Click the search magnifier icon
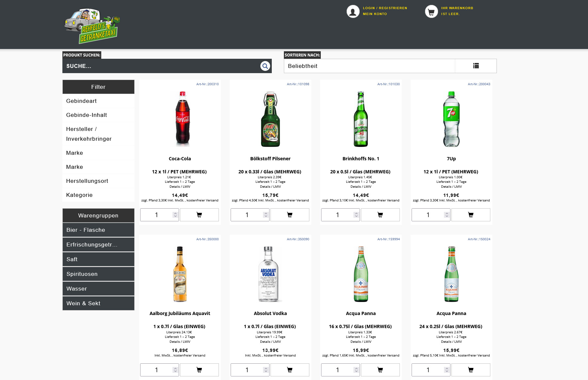The image size is (588, 380). (x=265, y=66)
